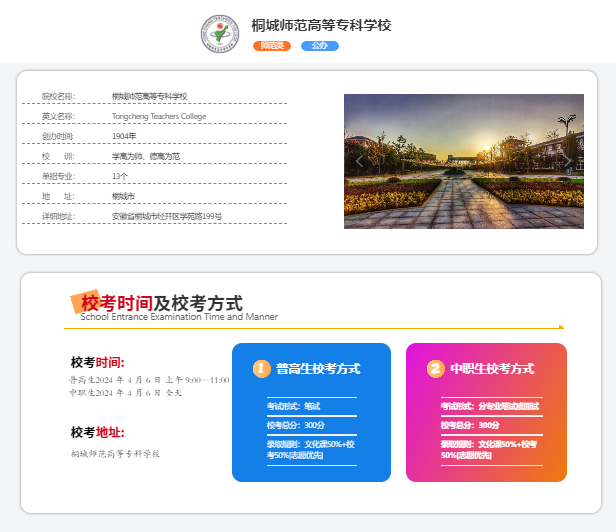Click the school title 桐城师范高等专科学校 heading

tap(321, 26)
